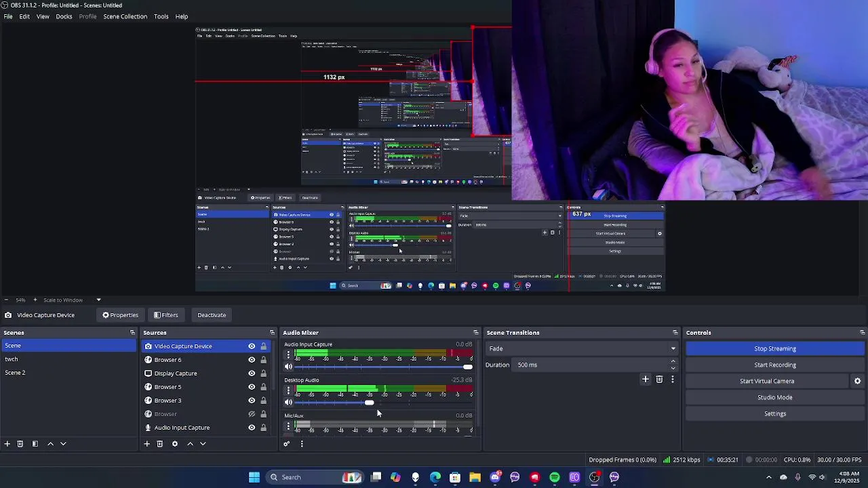
Task: Add a scene transition with plus icon
Action: (x=646, y=380)
